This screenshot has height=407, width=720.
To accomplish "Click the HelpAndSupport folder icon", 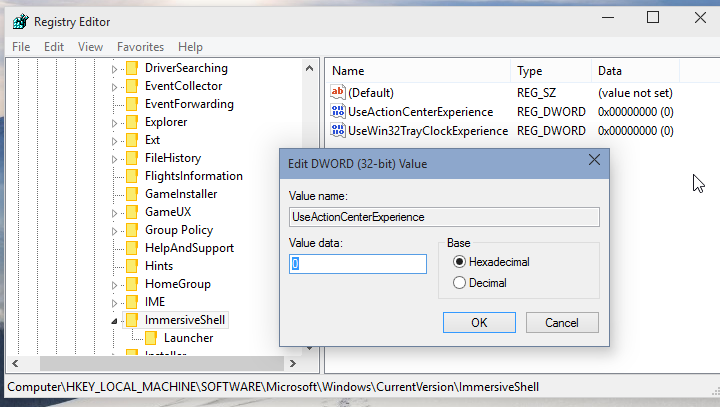I will [x=132, y=248].
